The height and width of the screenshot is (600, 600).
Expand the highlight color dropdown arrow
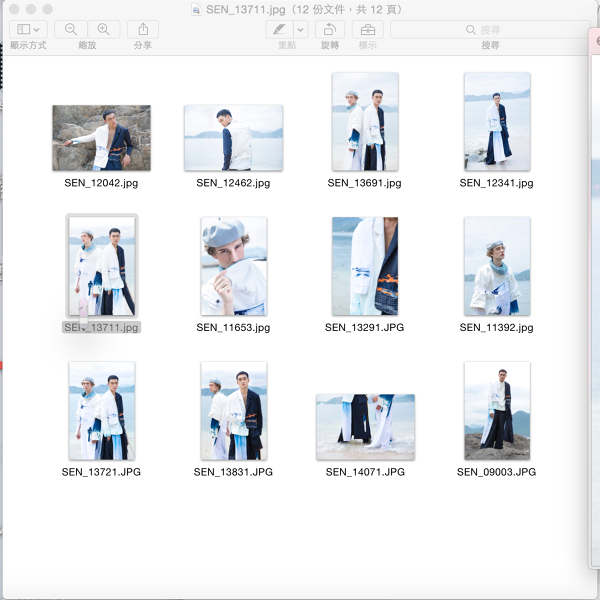pos(301,29)
